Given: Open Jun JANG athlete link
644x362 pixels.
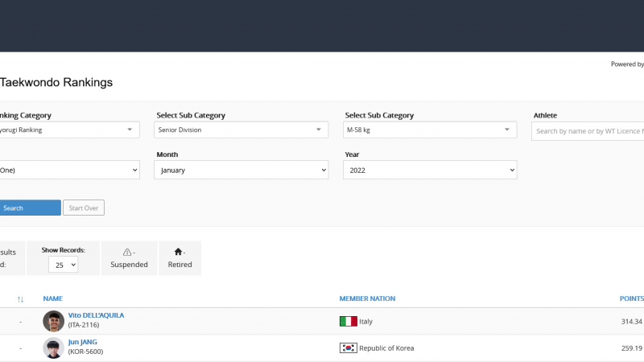Looking at the screenshot, I should coord(82,342).
